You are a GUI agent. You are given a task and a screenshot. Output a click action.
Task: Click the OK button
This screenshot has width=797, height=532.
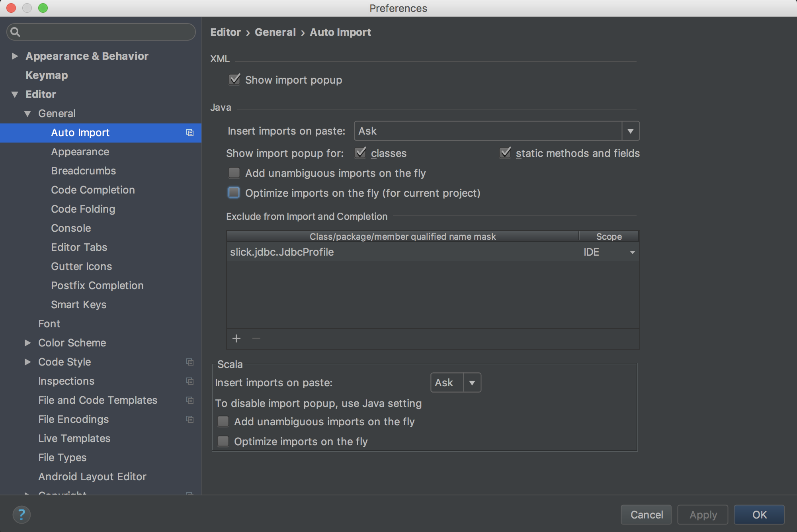pos(759,514)
